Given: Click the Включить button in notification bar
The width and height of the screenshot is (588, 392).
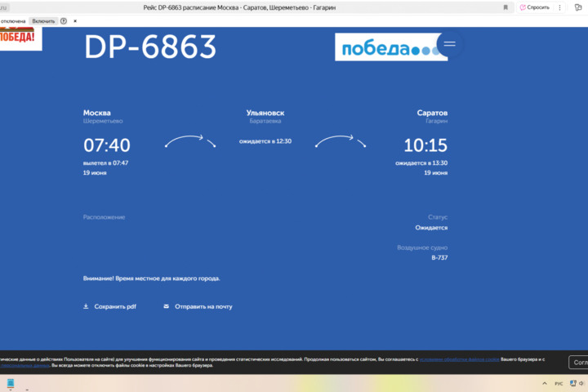Looking at the screenshot, I should (43, 21).
